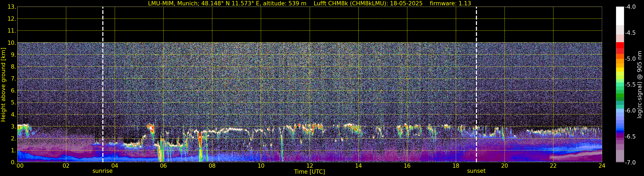This screenshot has height=176, width=644.
Task: Select the white dashed sunrise marker line
Action: [x=103, y=85]
